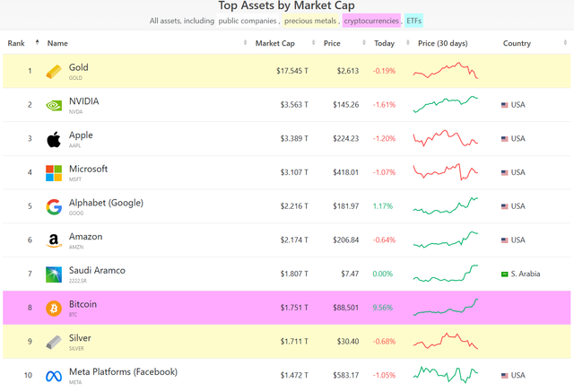Click the Saudi Aramco logo icon

[54, 274]
